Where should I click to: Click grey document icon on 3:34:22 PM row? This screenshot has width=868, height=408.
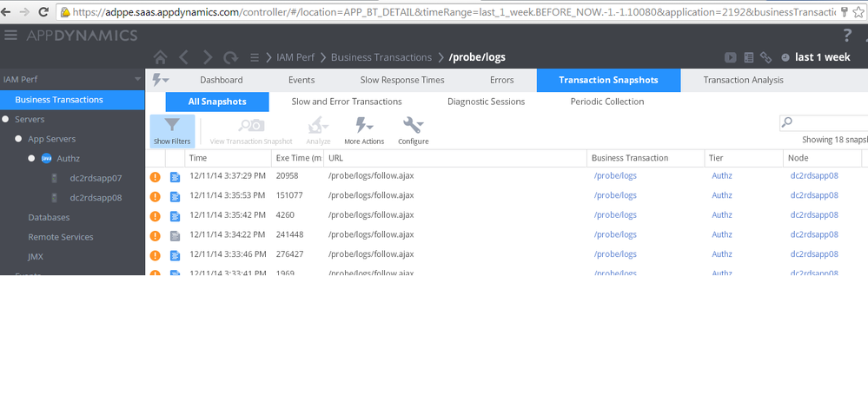coord(175,235)
